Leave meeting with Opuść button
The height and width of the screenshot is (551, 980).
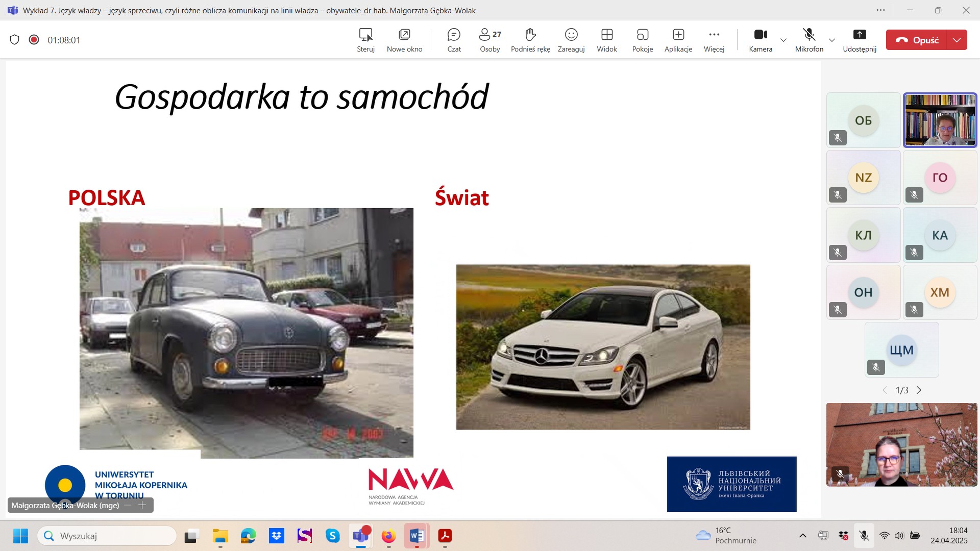[917, 40]
